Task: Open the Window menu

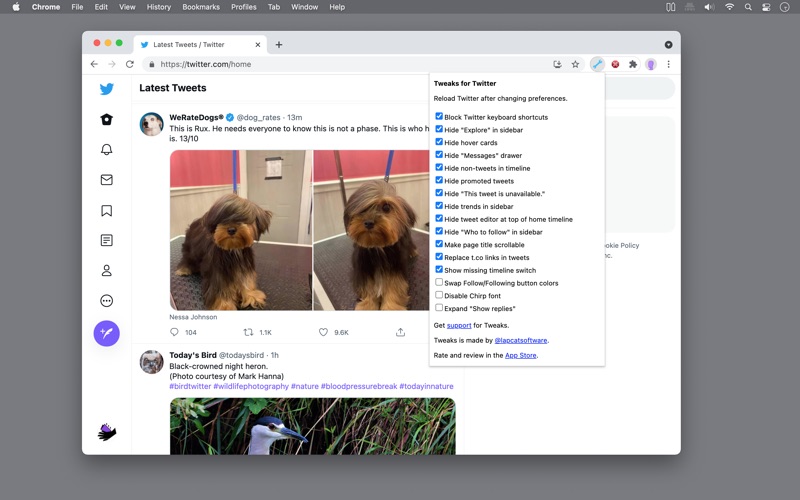Action: [305, 7]
